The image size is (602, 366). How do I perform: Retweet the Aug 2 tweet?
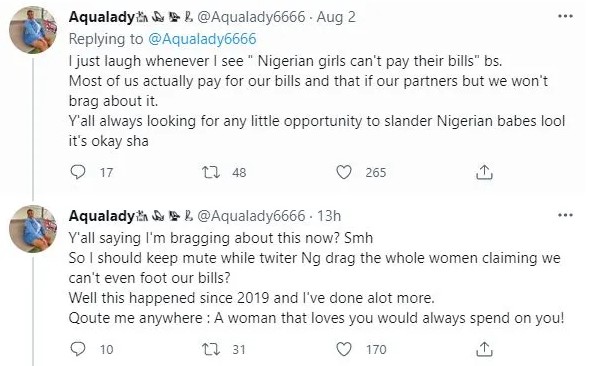coord(211,172)
